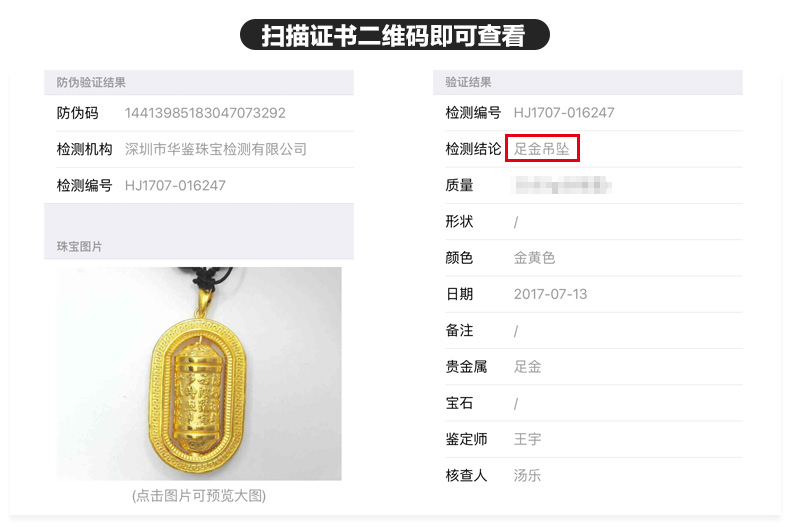Select the 防伪码 number 14413985183047073292

205,113
